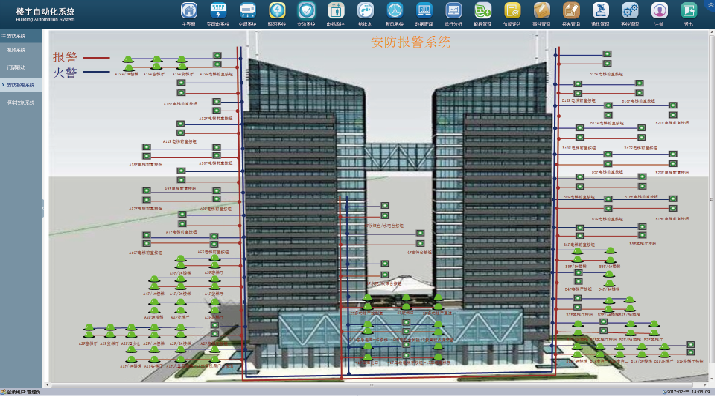The height and width of the screenshot is (396, 715).
Task: Select the highlighted 安防报警系统 sidebar item
Action: [21, 85]
